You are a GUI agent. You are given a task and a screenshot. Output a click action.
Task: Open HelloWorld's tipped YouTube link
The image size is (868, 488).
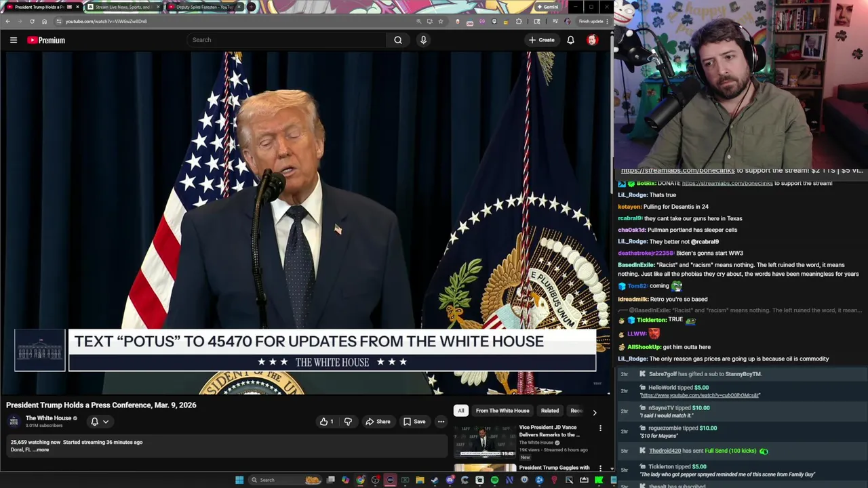click(x=700, y=395)
